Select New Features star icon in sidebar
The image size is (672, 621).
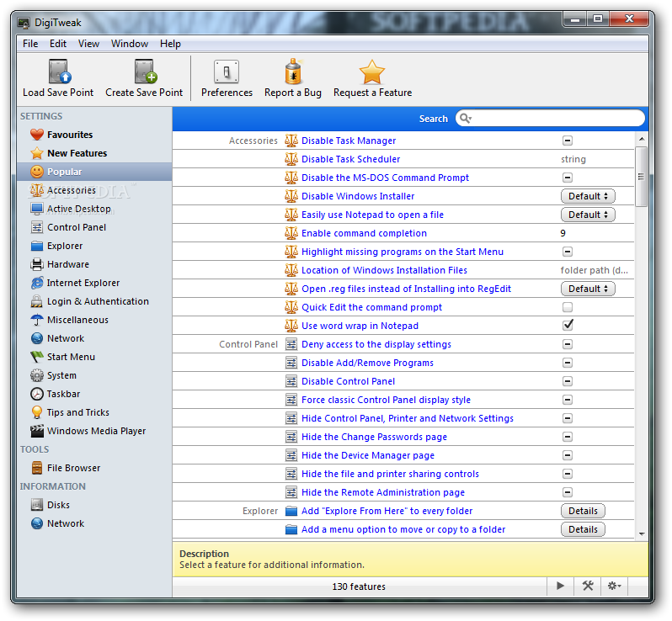[x=37, y=153]
